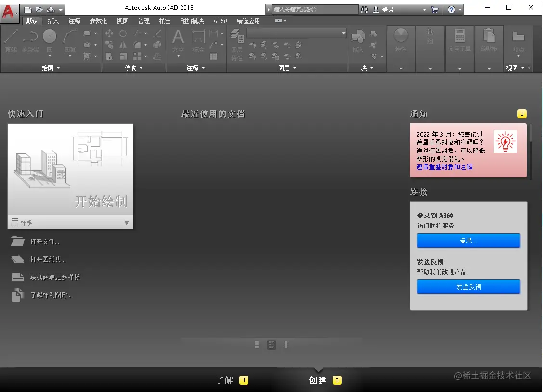The height and width of the screenshot is (392, 543).
Task: Click the Insert block (插入) icon
Action: coord(358,41)
